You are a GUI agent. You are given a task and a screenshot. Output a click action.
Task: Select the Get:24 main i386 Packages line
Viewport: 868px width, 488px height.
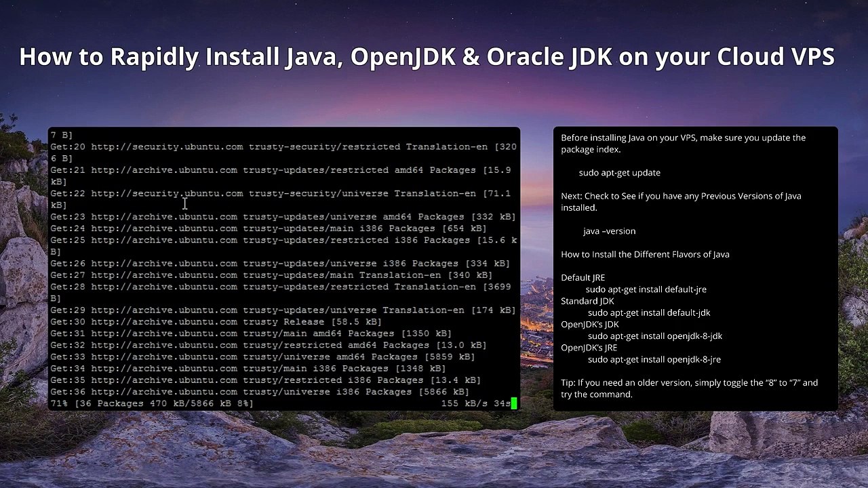tap(269, 228)
